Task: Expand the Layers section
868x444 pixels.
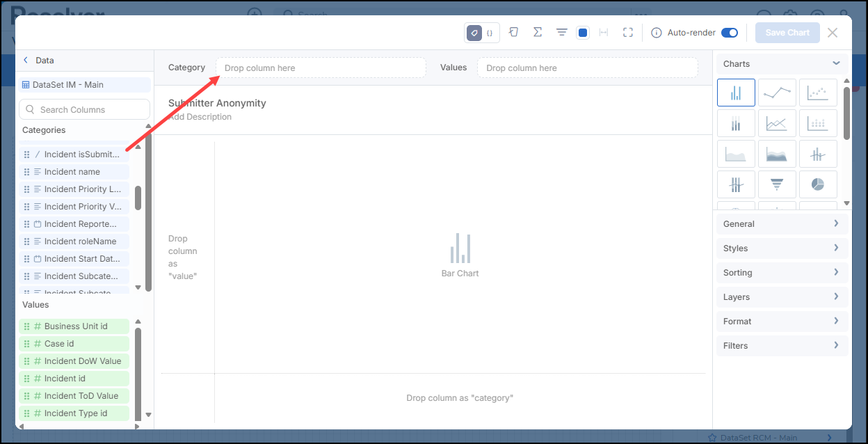Action: tap(782, 297)
